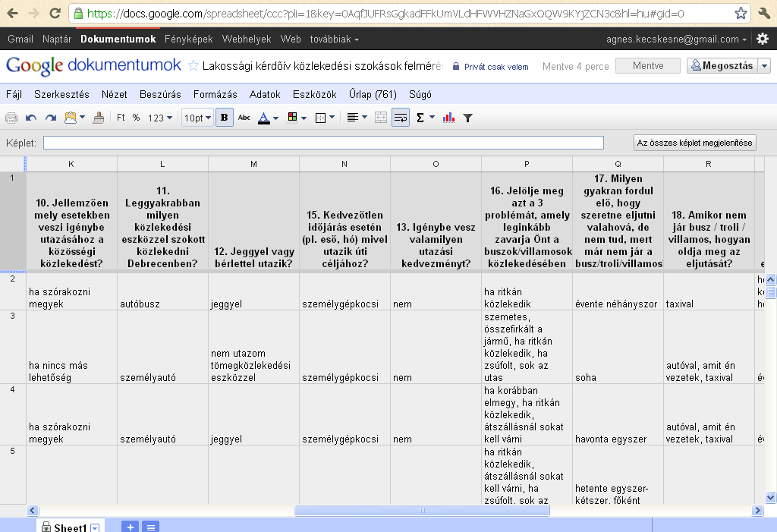The height and width of the screenshot is (532, 777).
Task: Click the settings gear icon
Action: pos(763,39)
